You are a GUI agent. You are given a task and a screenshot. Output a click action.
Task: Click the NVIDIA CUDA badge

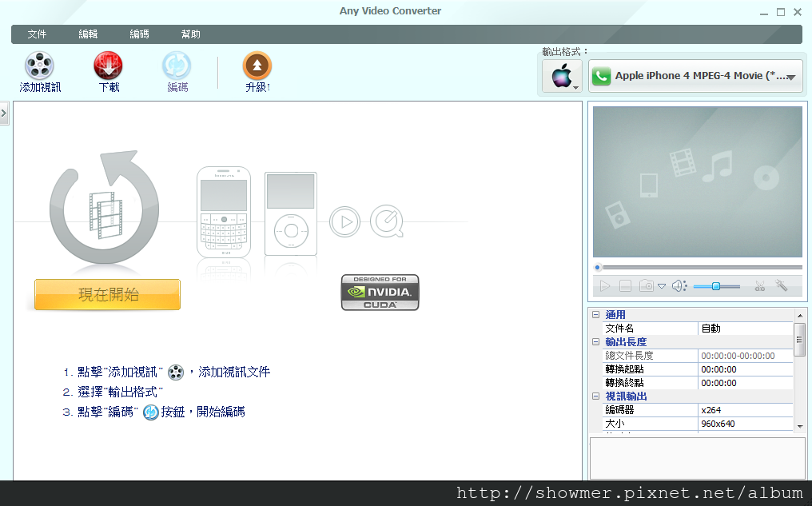point(380,293)
